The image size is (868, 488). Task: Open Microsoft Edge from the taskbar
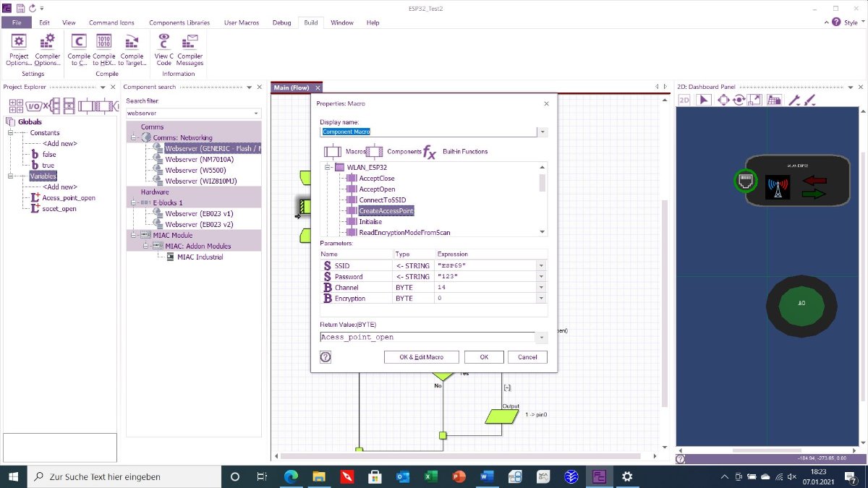coord(291,476)
